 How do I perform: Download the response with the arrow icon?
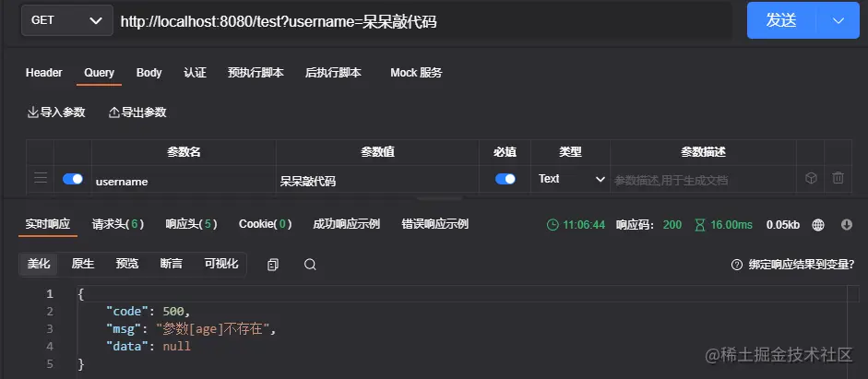[x=847, y=225]
